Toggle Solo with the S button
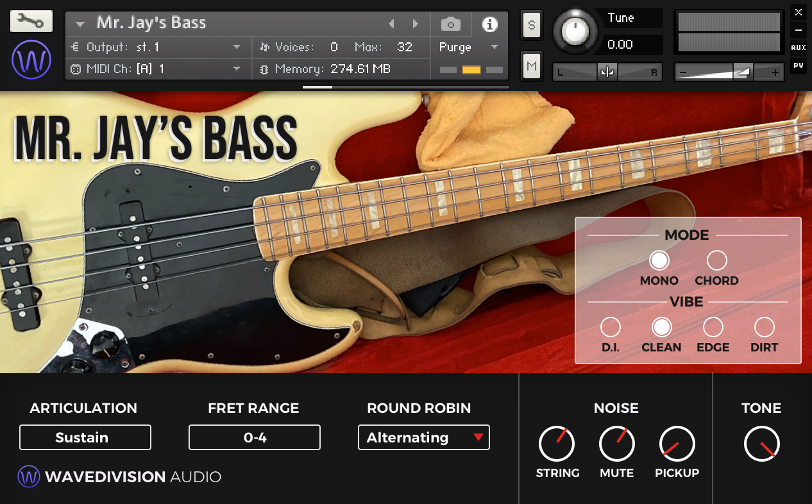Screen dimensions: 812x504 coord(531,26)
